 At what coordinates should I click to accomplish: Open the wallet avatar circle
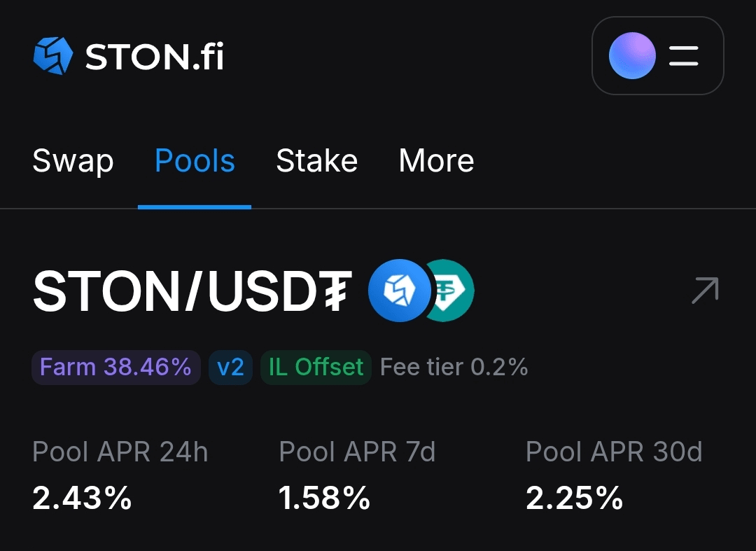(x=632, y=56)
